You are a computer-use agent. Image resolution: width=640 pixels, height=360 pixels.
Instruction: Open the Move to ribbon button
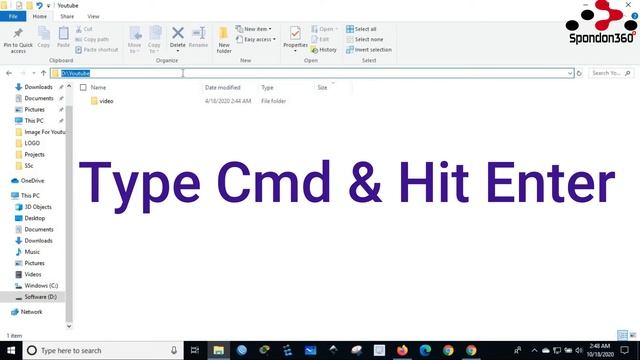click(135, 40)
